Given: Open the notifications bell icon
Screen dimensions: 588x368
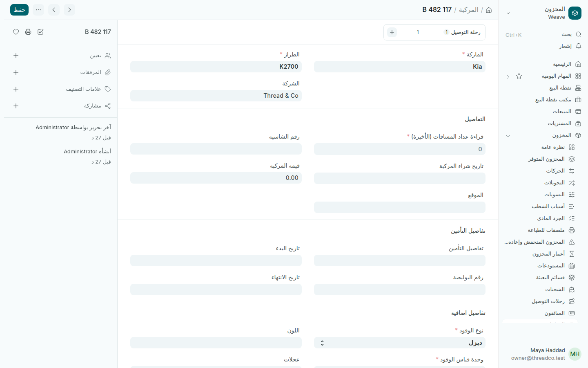Looking at the screenshot, I should (x=578, y=46).
